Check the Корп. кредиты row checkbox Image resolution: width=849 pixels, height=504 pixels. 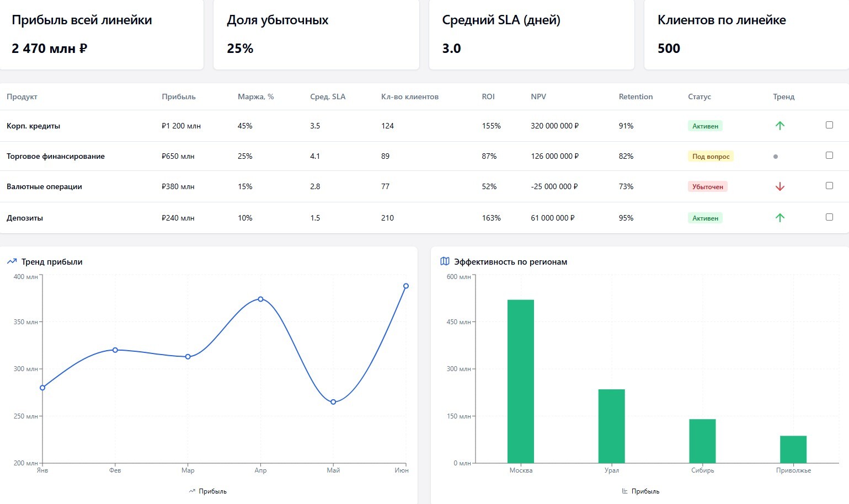click(829, 125)
